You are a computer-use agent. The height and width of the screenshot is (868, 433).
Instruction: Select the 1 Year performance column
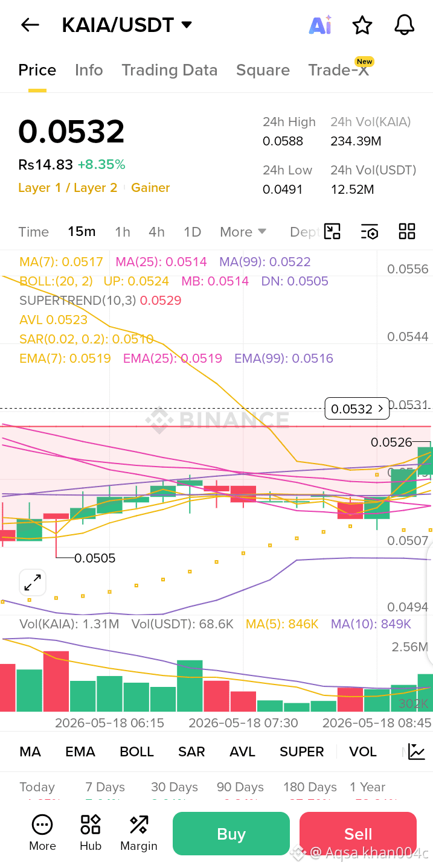coord(367,787)
